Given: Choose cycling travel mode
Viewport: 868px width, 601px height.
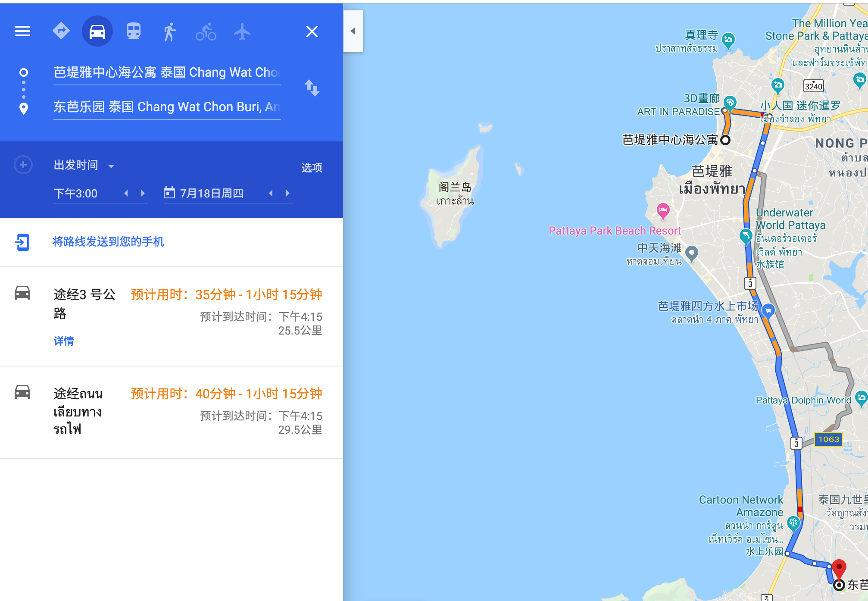Looking at the screenshot, I should click(x=206, y=31).
